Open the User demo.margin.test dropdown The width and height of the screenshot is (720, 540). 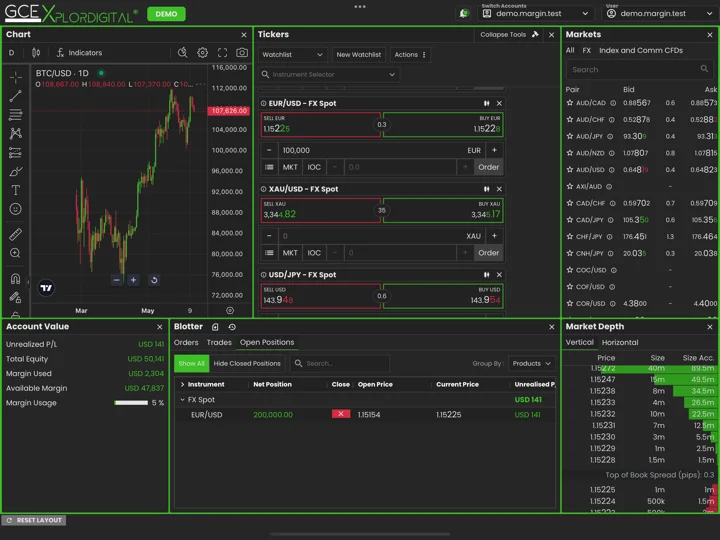click(660, 13)
